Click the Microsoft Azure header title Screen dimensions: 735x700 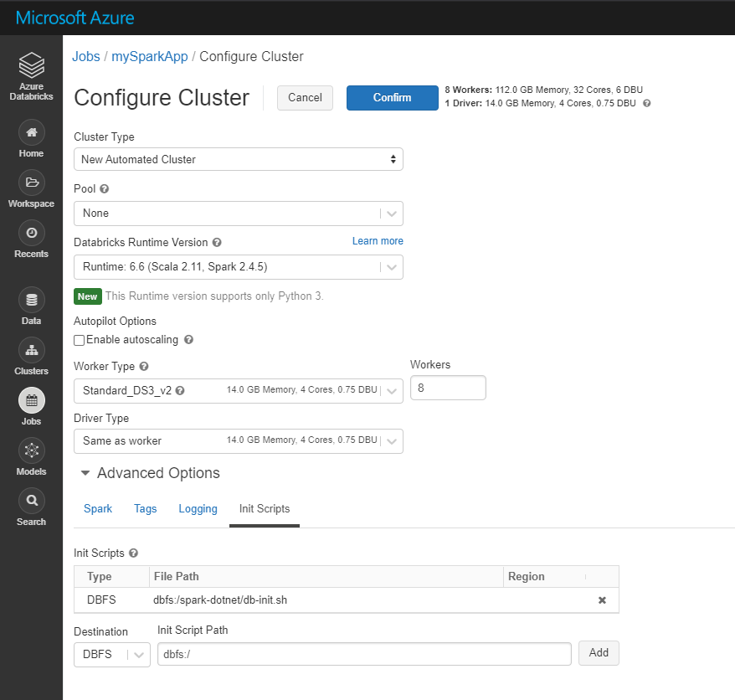coord(75,18)
